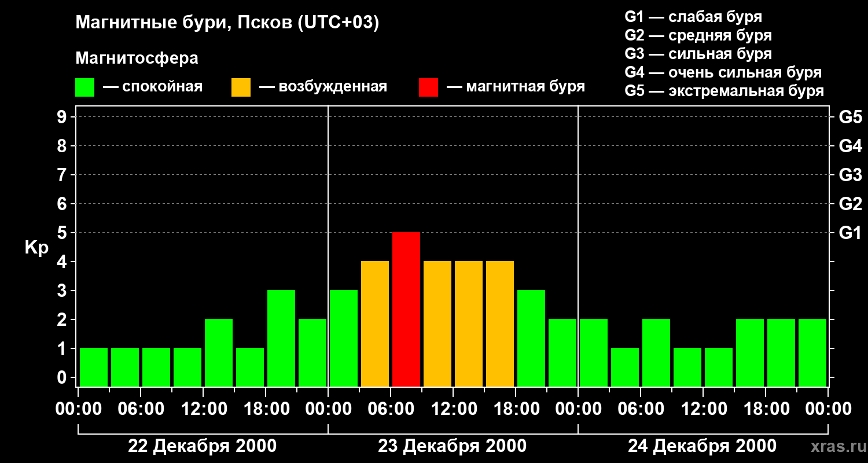This screenshot has width=868, height=463.
Task: Click the G1 label on right axis
Action: [850, 233]
